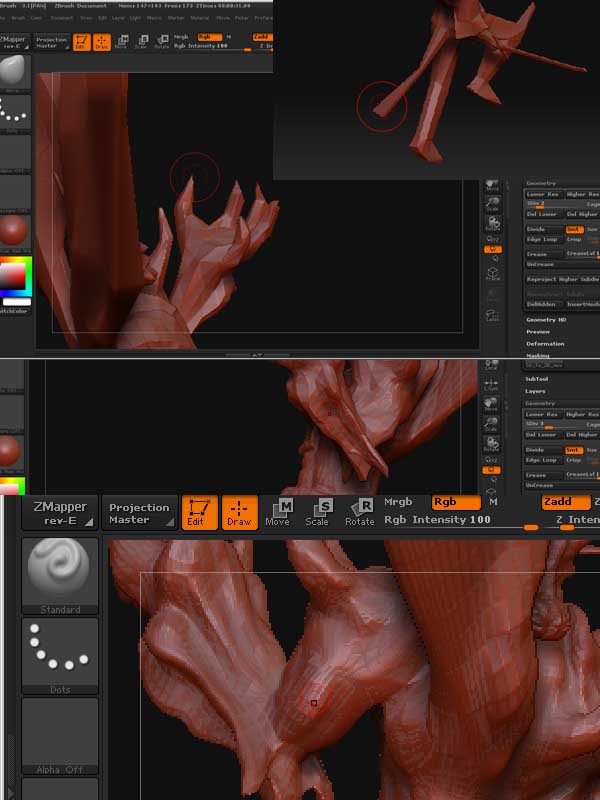The image size is (600, 800).
Task: Click the Z-axis rotation icon below the orange shelf button
Action: [x=493, y=258]
